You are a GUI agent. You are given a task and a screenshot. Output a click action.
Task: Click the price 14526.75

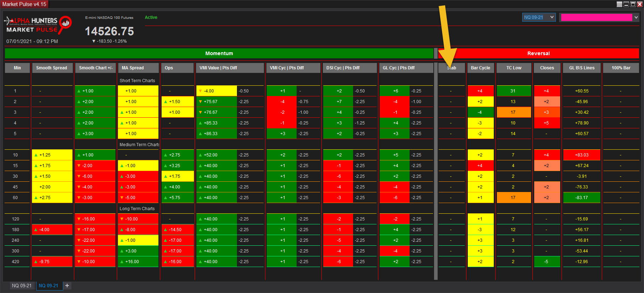109,31
